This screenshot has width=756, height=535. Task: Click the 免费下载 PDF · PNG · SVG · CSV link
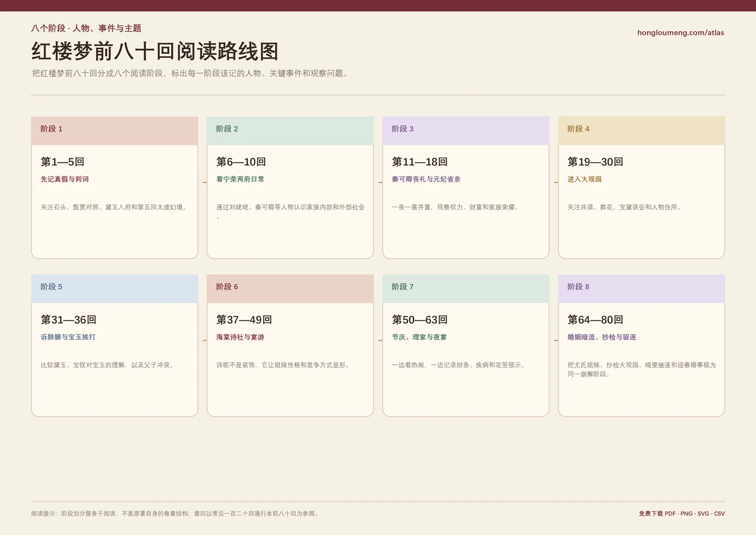(681, 513)
